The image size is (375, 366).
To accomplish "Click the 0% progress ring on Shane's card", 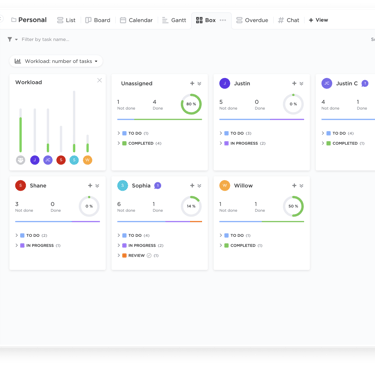I will [89, 206].
